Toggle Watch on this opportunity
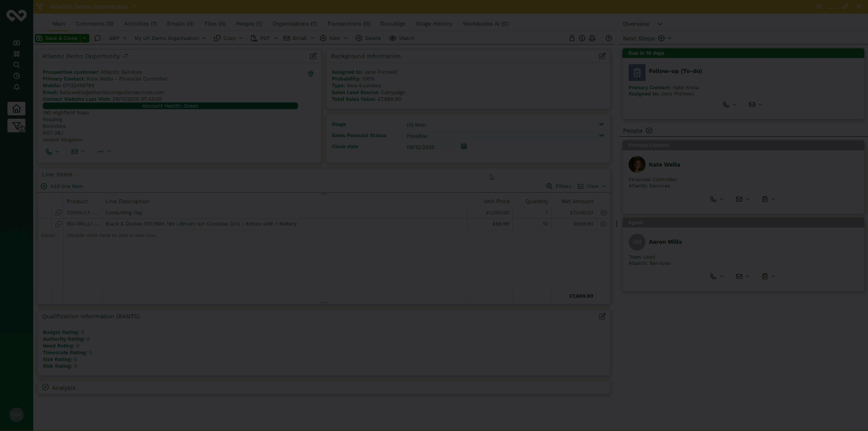 (402, 38)
